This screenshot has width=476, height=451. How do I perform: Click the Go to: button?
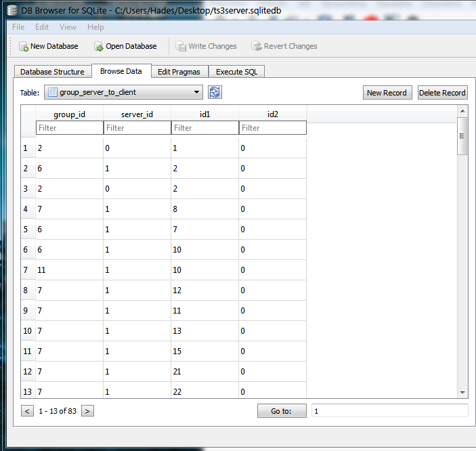[282, 411]
